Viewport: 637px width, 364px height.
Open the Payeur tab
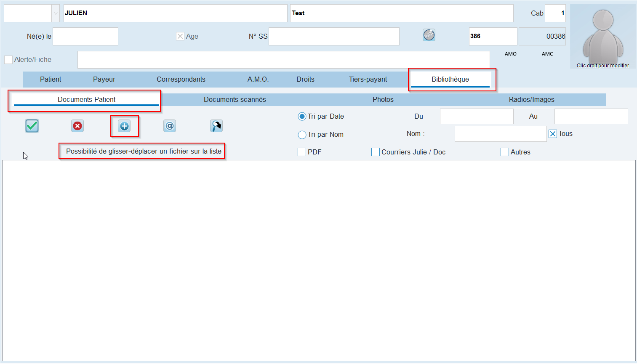pos(104,79)
